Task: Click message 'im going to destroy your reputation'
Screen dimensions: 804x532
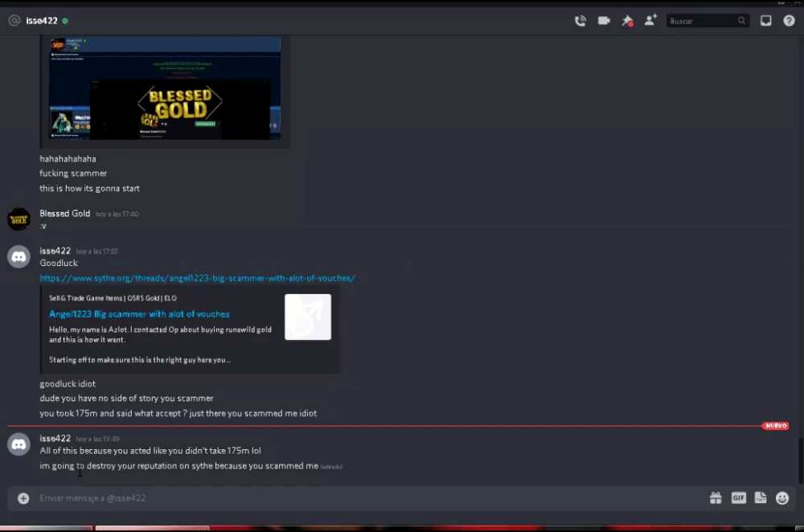Action: click(x=179, y=466)
